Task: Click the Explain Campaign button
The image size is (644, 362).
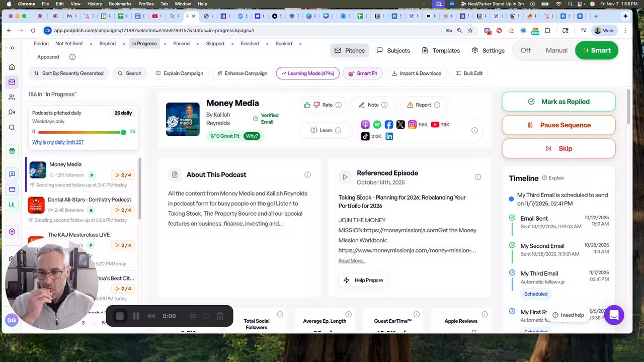Action: (179, 73)
